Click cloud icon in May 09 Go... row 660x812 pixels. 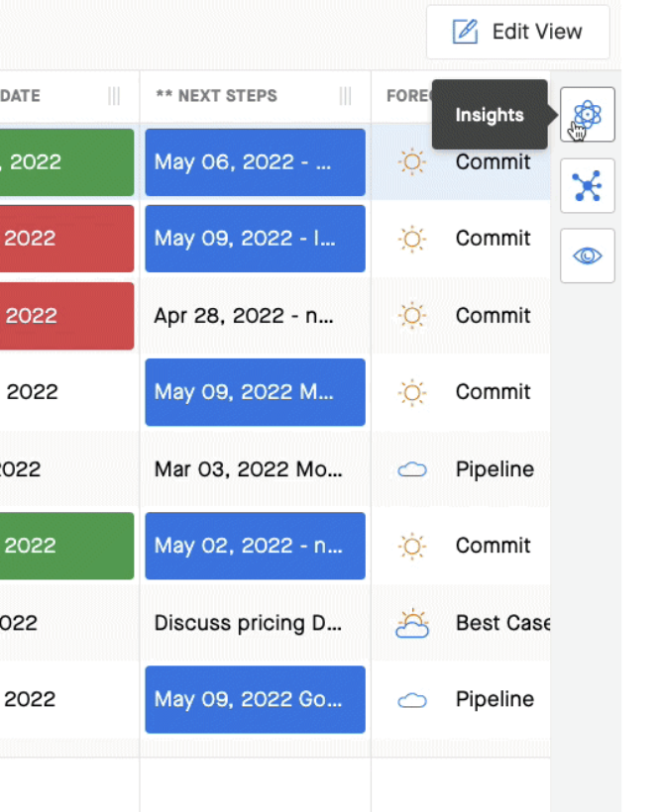(x=412, y=700)
